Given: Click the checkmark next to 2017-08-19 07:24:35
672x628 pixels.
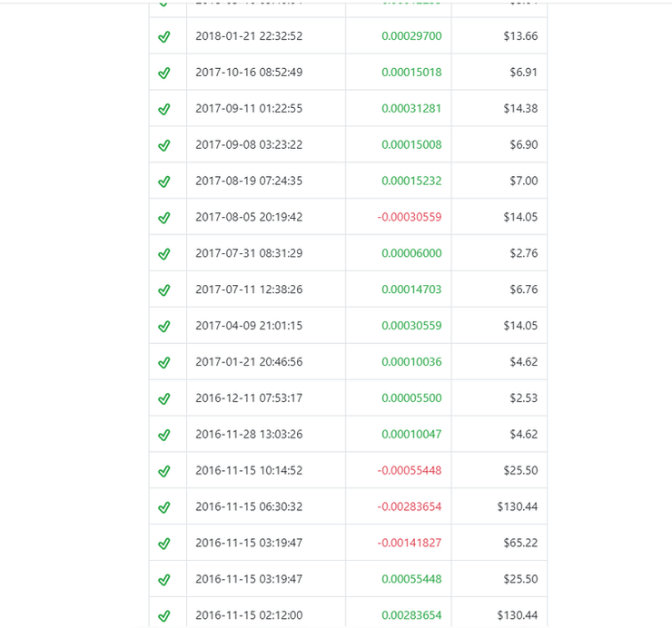Looking at the screenshot, I should pos(164,182).
